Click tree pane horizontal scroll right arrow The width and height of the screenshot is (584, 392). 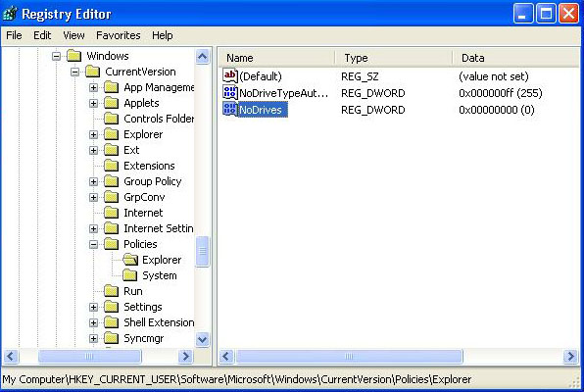coord(185,356)
